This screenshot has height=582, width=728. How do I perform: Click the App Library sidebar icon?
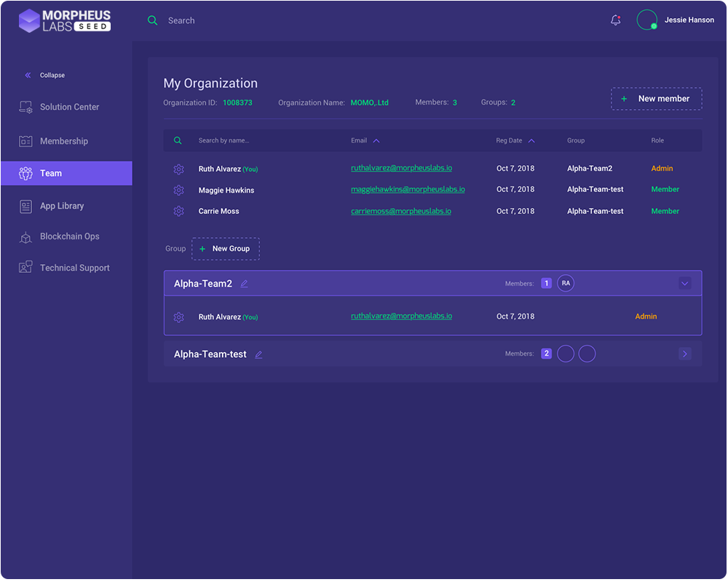pyautogui.click(x=25, y=207)
